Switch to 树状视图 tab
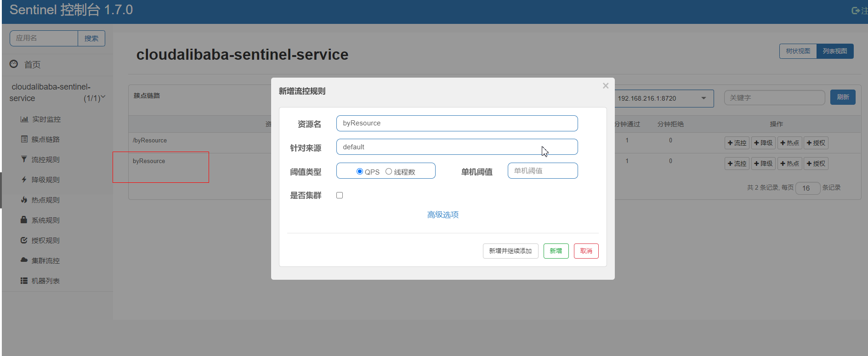 point(798,51)
